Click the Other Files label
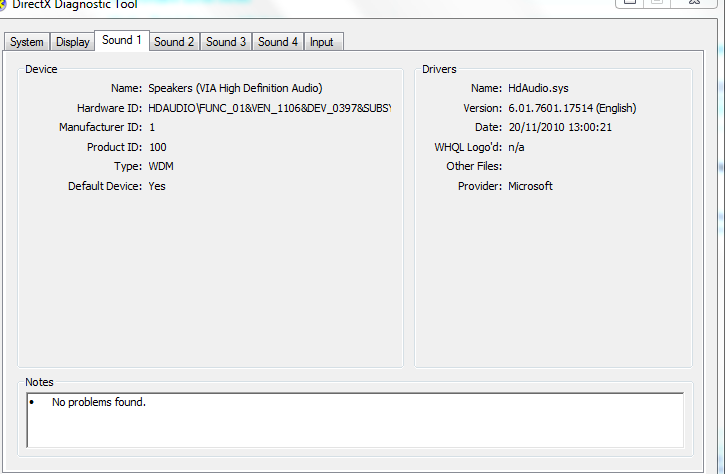The height and width of the screenshot is (474, 725). 474,166
